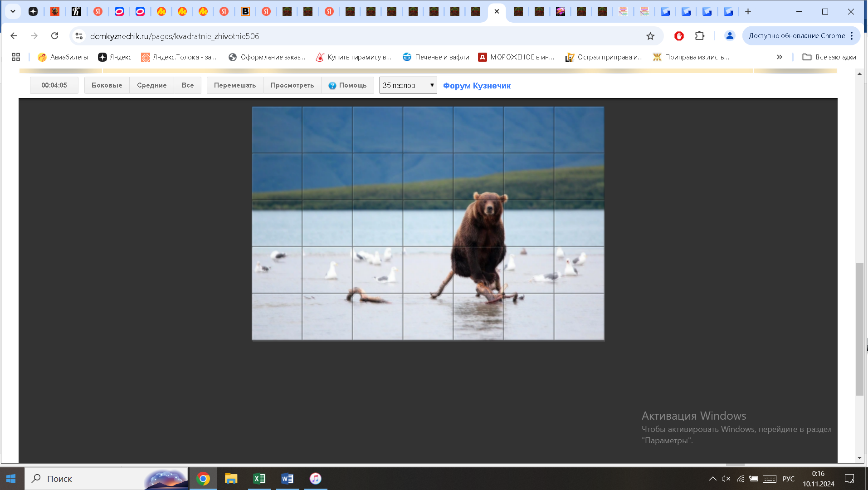Open the touch keyboard tray icon

coord(770,479)
